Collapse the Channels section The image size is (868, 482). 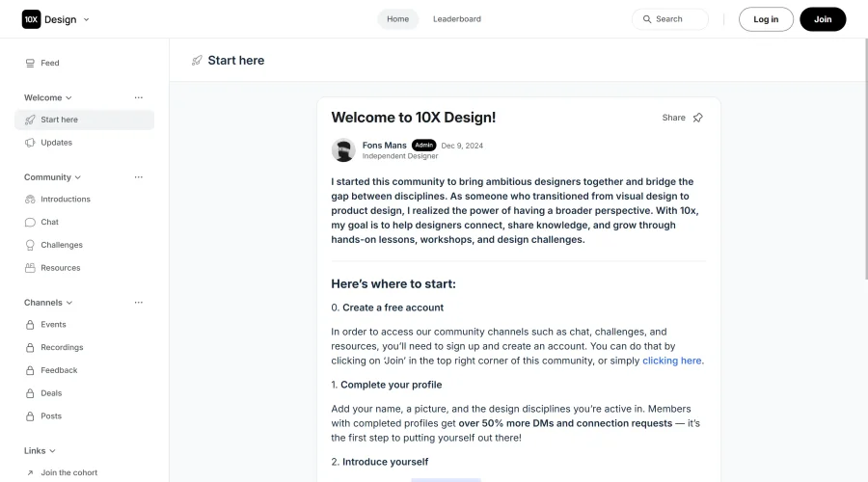tap(48, 303)
